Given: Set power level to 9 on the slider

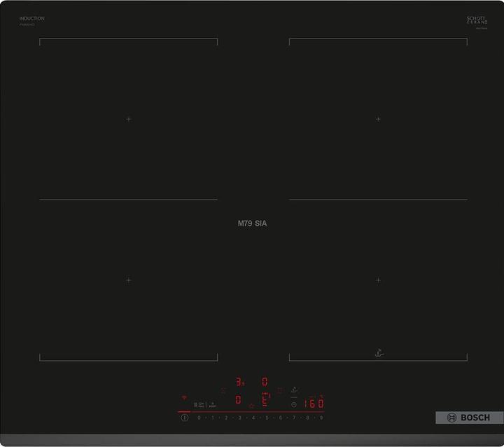Looking at the screenshot, I should pyautogui.click(x=321, y=418).
